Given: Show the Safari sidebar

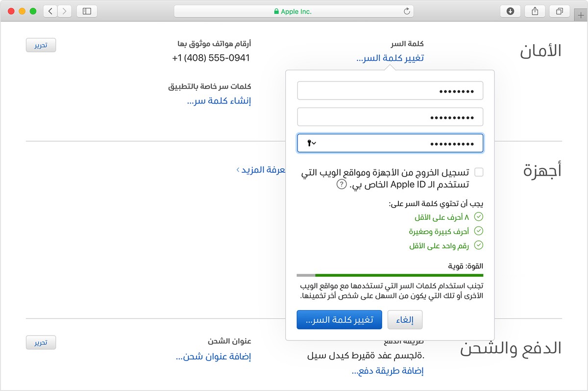Looking at the screenshot, I should coord(87,11).
